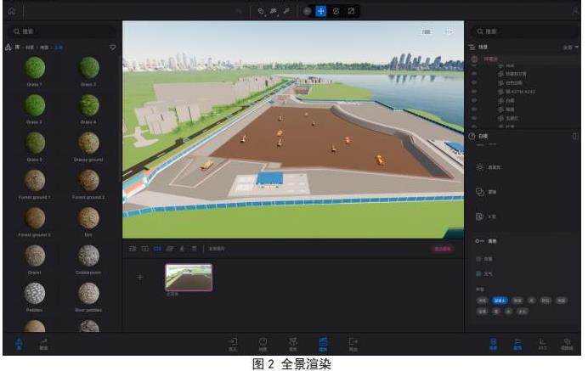The image size is (588, 371).
Task: Click the pink button above the thumbnail strip
Action: point(443,249)
